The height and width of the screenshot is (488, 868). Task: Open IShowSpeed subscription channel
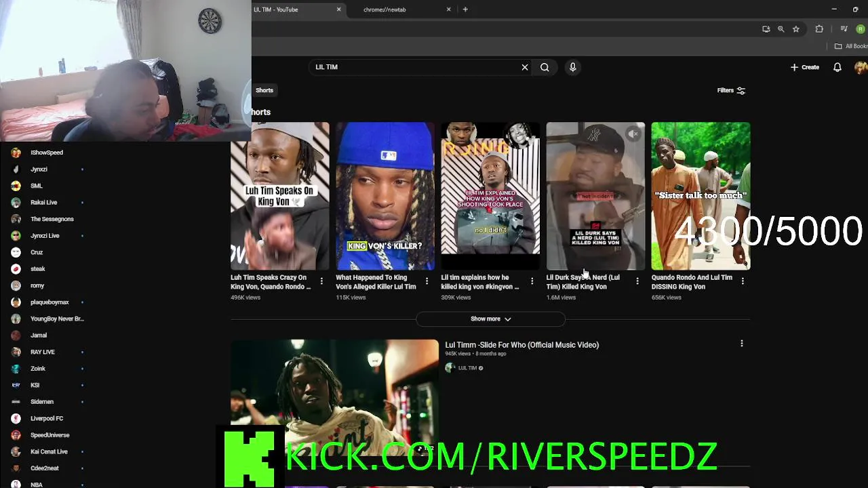47,152
